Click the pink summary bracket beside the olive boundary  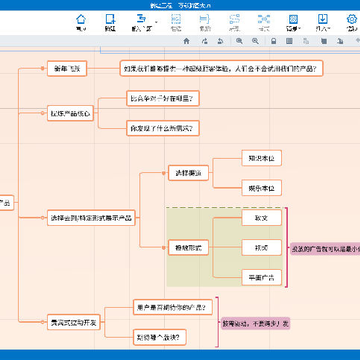[286, 247]
